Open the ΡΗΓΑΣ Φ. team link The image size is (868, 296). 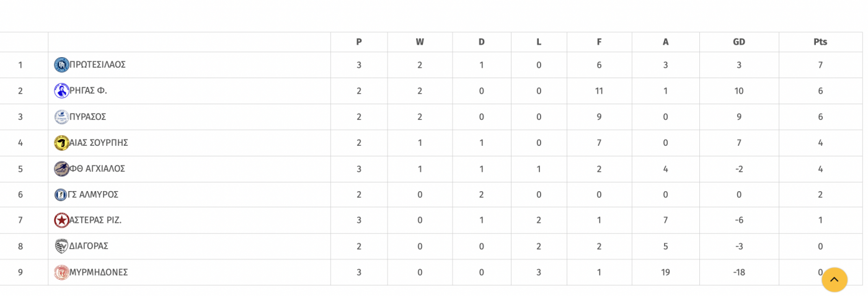coord(88,91)
